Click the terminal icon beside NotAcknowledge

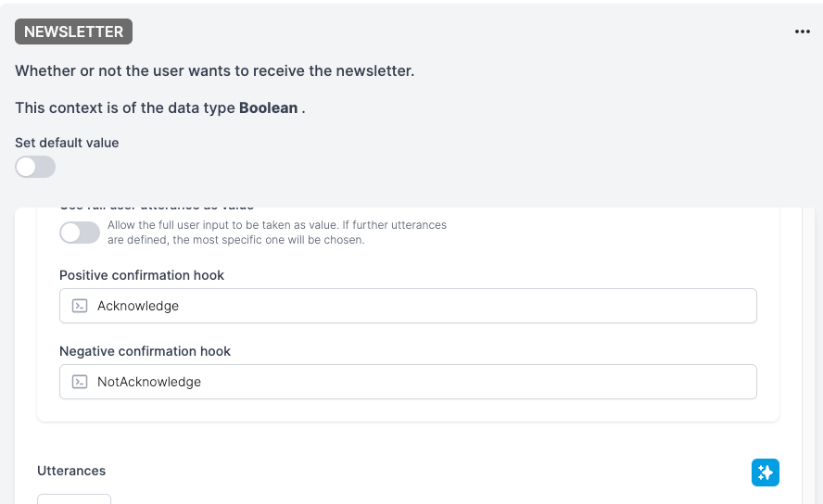pos(80,382)
